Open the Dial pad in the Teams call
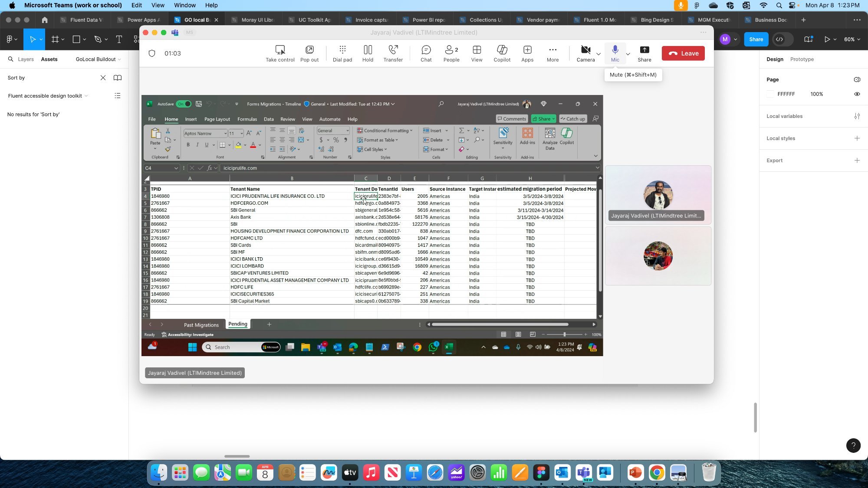868x488 pixels. click(342, 53)
